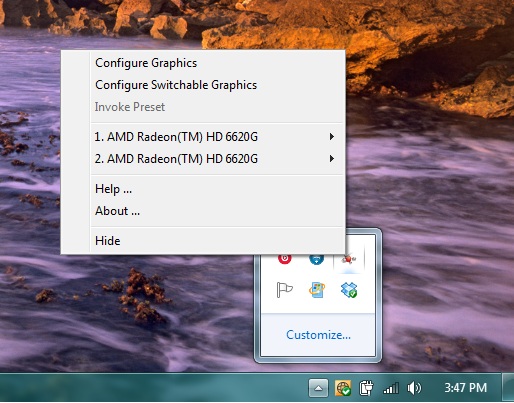The image size is (514, 403).
Task: Click the globe security tray icon
Action: coord(343,388)
